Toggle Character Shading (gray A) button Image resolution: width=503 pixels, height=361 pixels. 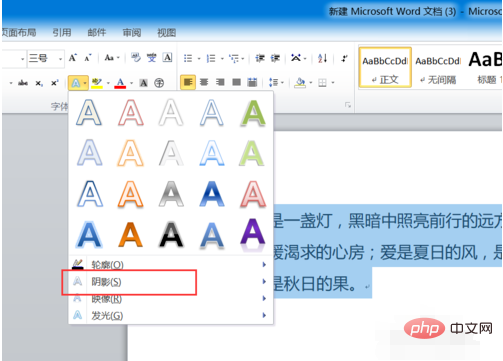[x=143, y=83]
